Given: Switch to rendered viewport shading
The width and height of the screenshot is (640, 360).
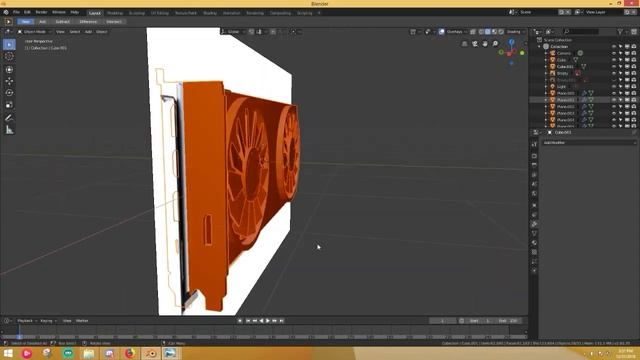Looking at the screenshot, I should pyautogui.click(x=501, y=32).
